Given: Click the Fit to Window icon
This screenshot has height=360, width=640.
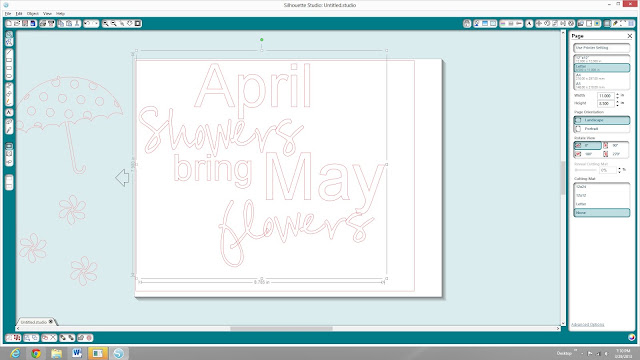Looking at the screenshot, I should click(138, 24).
